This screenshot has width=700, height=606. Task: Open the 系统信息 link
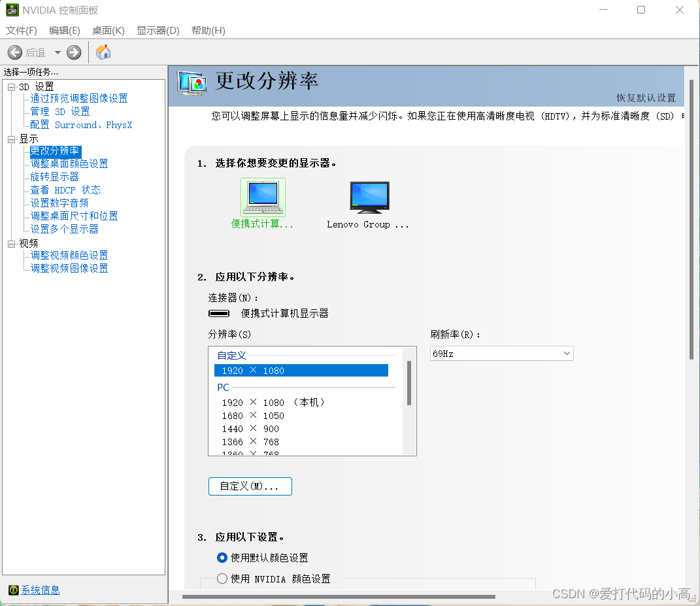pyautogui.click(x=41, y=590)
